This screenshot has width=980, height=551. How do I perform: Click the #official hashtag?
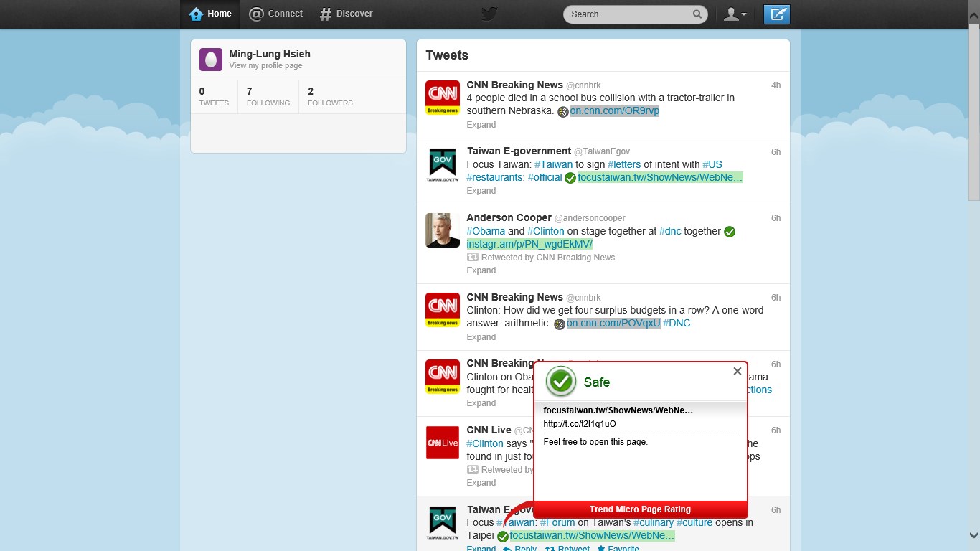(545, 177)
